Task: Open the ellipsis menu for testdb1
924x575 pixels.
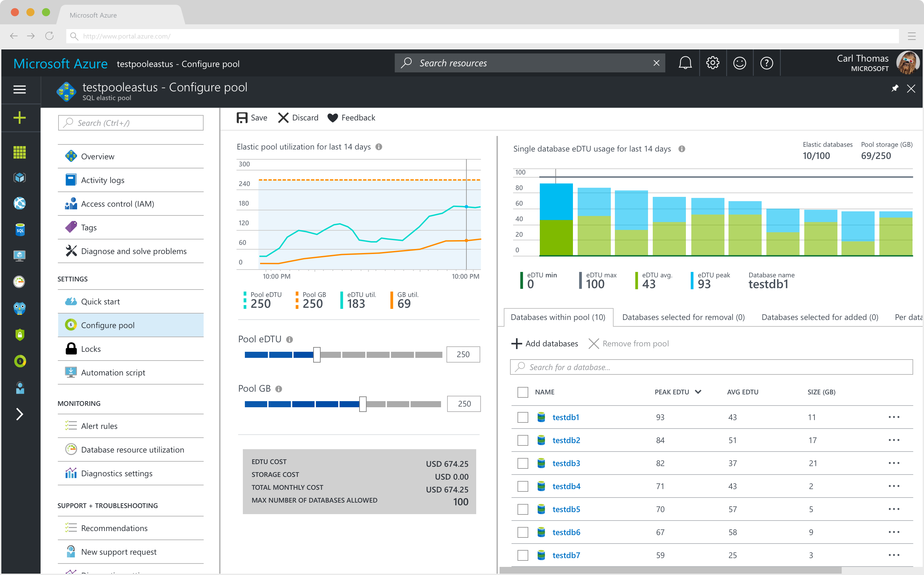Action: tap(894, 417)
